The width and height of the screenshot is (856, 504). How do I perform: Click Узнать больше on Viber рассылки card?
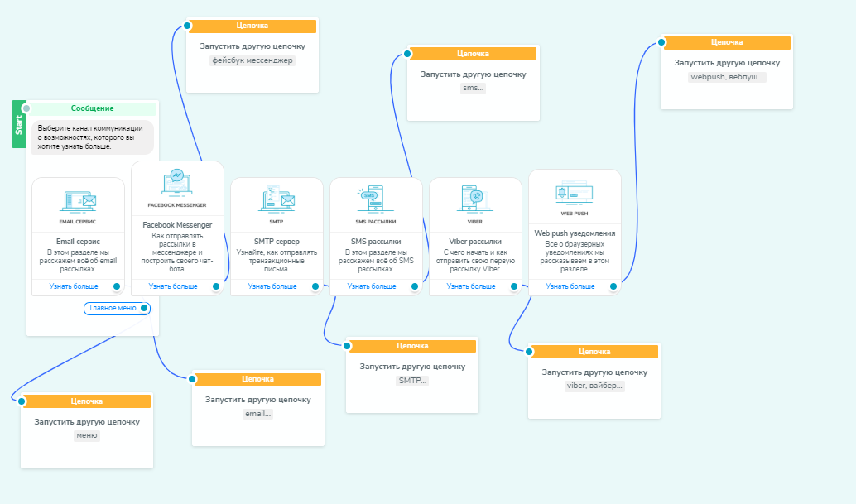point(471,286)
